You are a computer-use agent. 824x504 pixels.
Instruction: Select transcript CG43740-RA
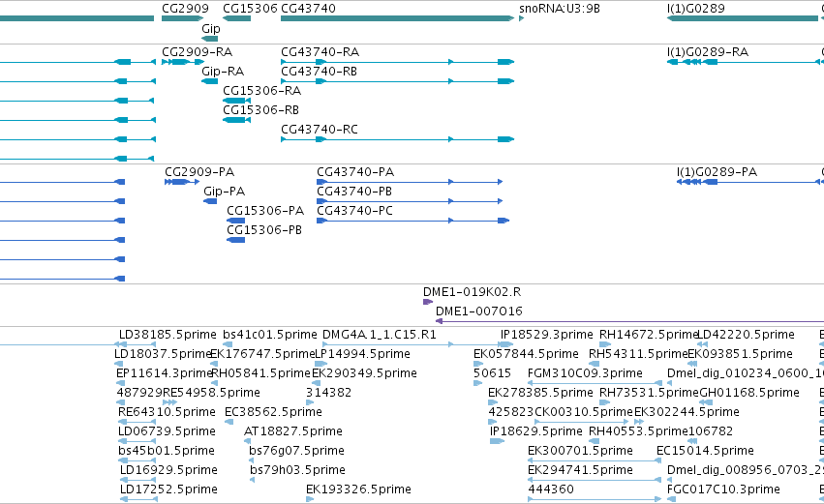397,62
